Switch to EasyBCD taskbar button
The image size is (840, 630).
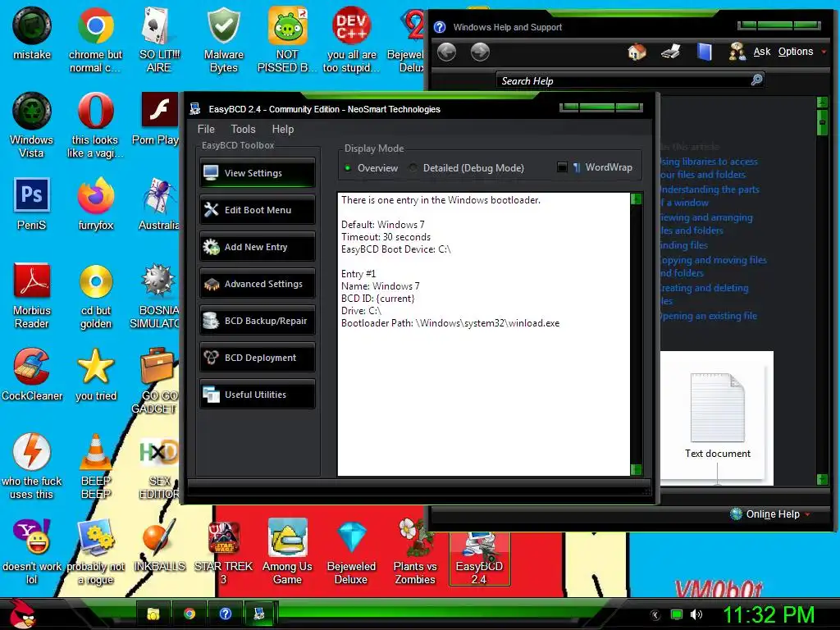[261, 614]
